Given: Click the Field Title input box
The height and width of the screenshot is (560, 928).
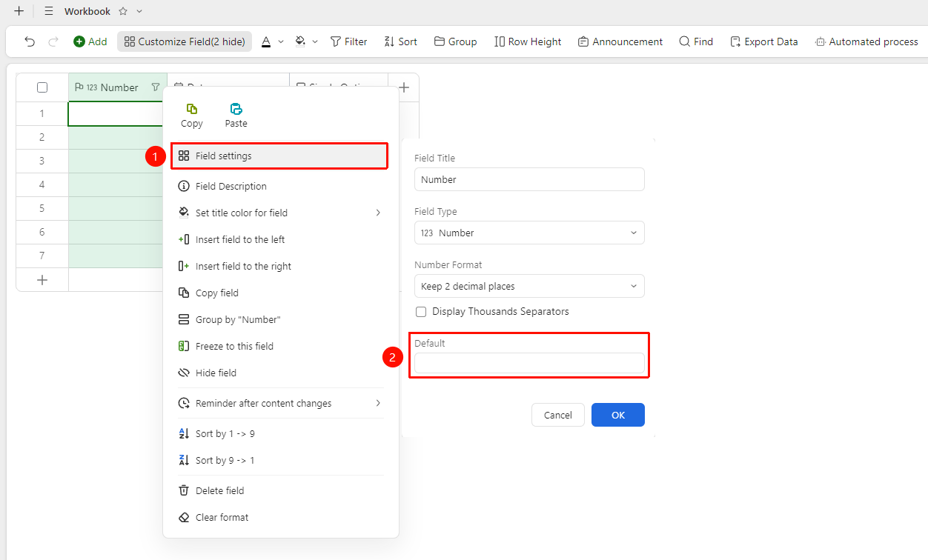Looking at the screenshot, I should click(529, 179).
